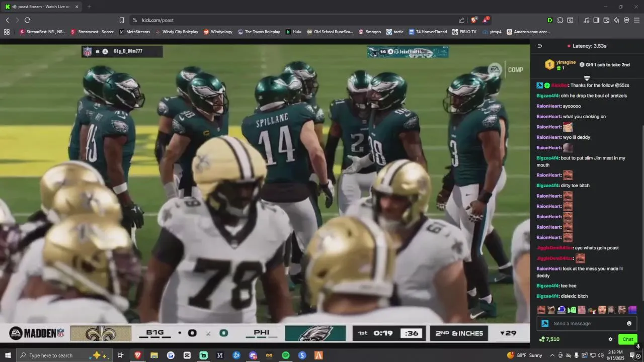Bookmark this page using the bookmark icon
The image size is (644, 362).
pos(121,20)
